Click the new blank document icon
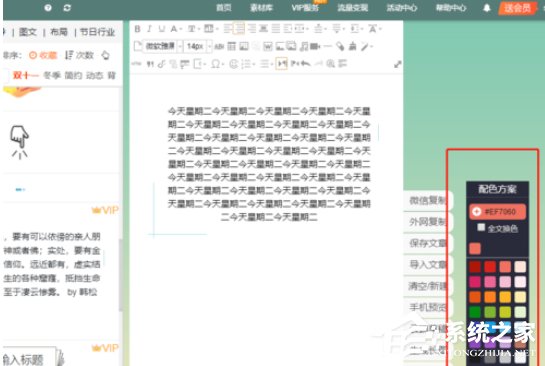The width and height of the screenshot is (545, 366). (x=138, y=46)
